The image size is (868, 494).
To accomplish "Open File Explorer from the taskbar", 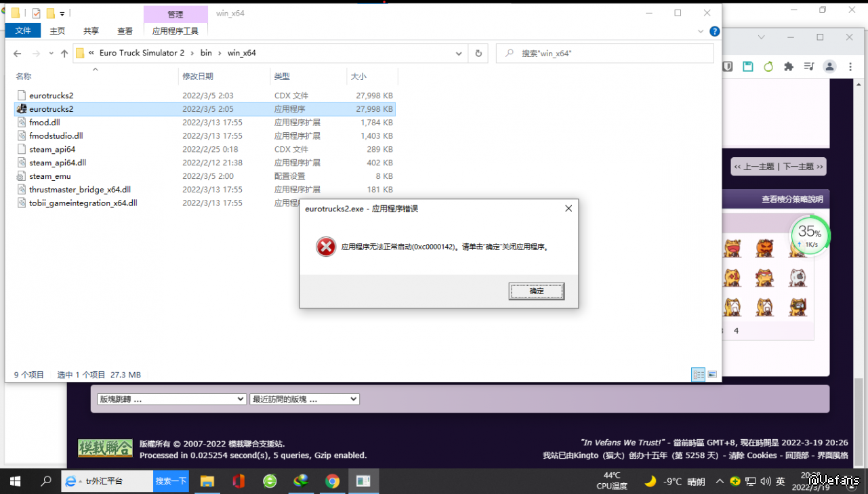I will coord(207,481).
